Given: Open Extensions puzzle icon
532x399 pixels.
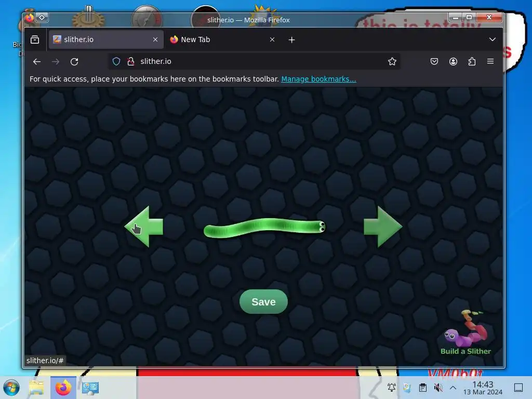Looking at the screenshot, I should point(472,61).
